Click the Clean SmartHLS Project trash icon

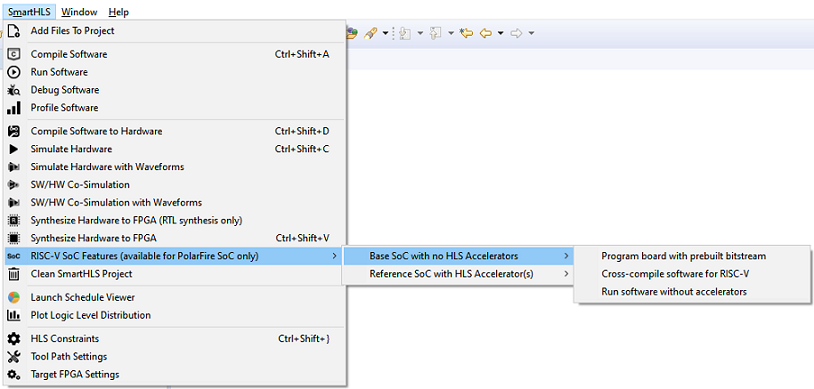coord(14,274)
